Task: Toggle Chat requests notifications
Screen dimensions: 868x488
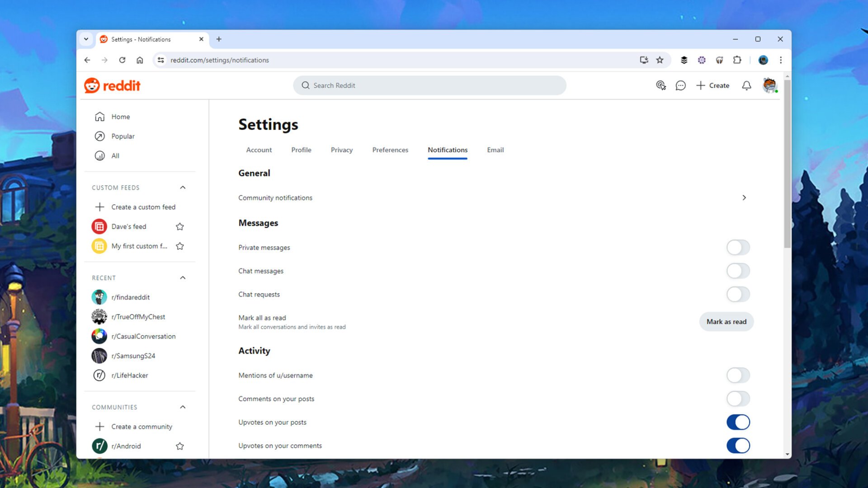Action: coord(738,295)
